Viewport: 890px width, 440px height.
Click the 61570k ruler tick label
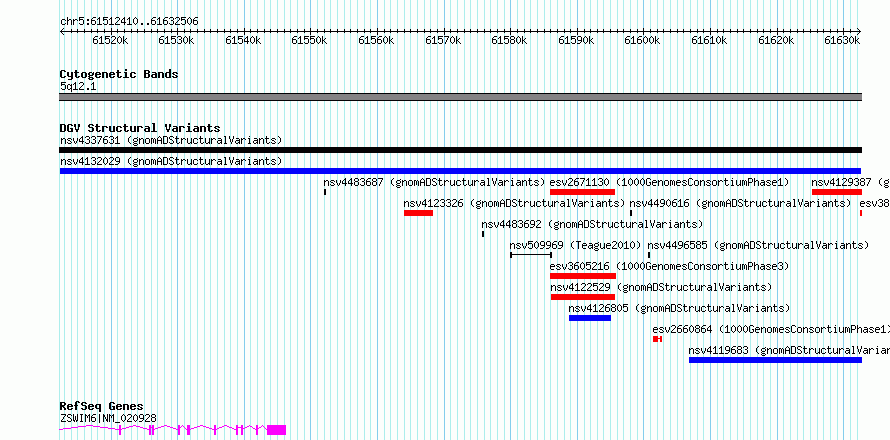click(x=443, y=40)
